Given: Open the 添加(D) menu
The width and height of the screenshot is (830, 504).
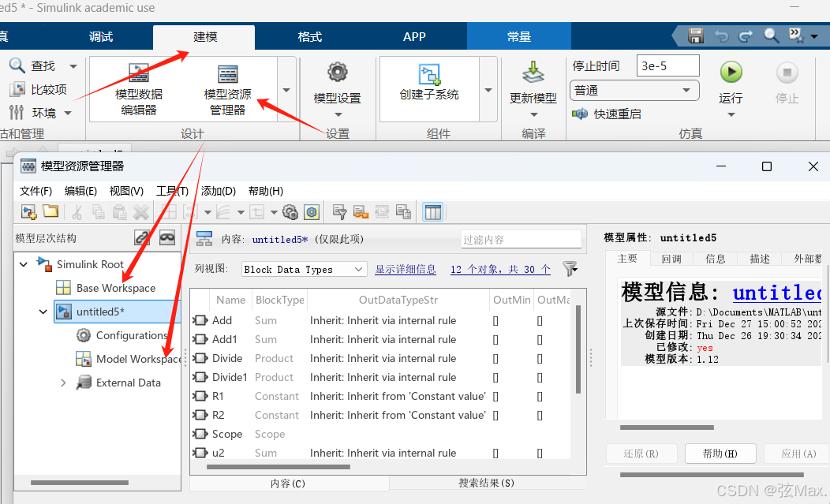Looking at the screenshot, I should [218, 191].
